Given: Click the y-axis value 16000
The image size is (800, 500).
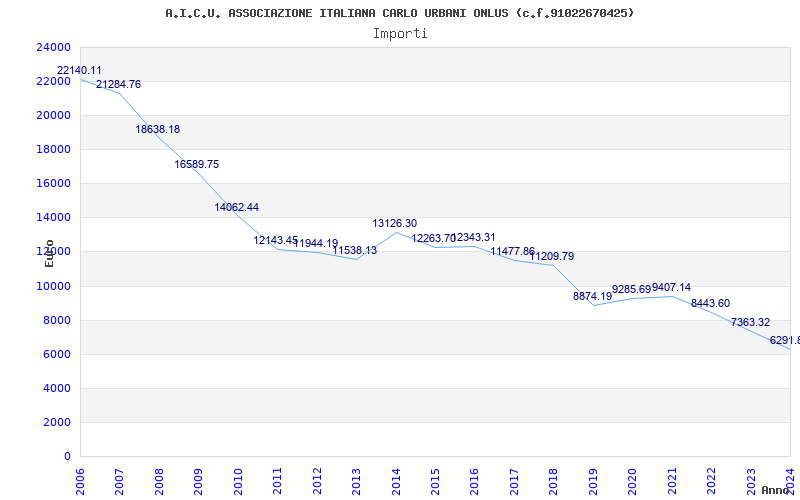Looking at the screenshot, I should 54,184.
